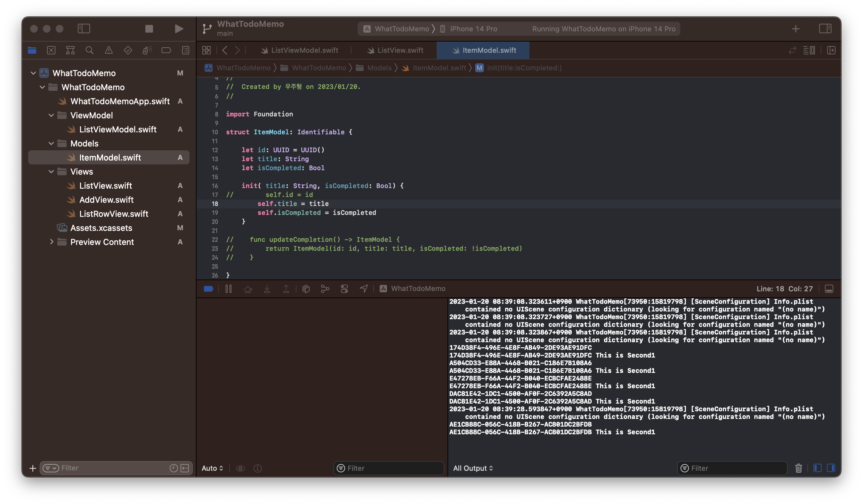
Task: Add new file with plus button
Action: pyautogui.click(x=33, y=468)
